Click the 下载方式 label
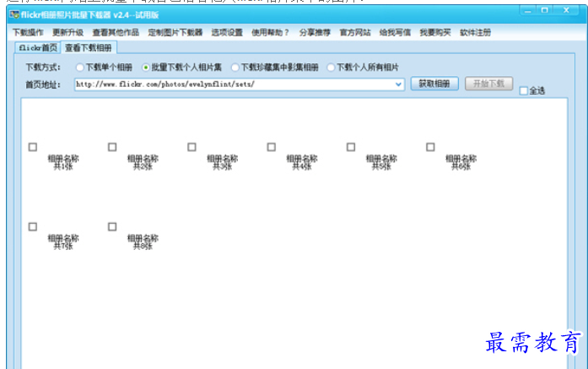 43,68
